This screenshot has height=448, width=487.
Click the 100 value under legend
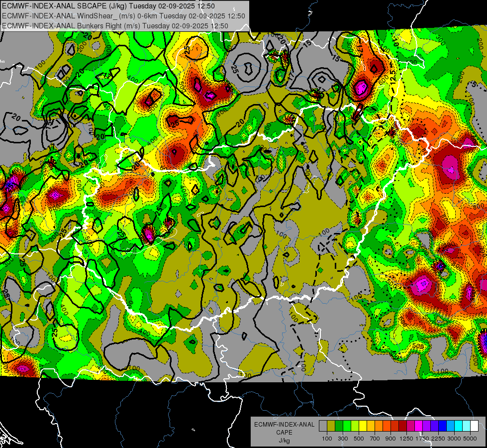327,439
